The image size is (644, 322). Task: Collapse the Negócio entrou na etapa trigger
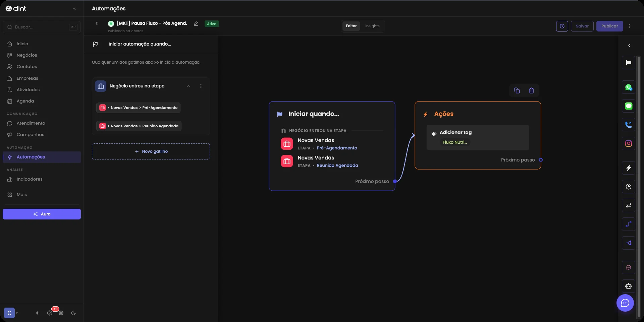click(189, 86)
